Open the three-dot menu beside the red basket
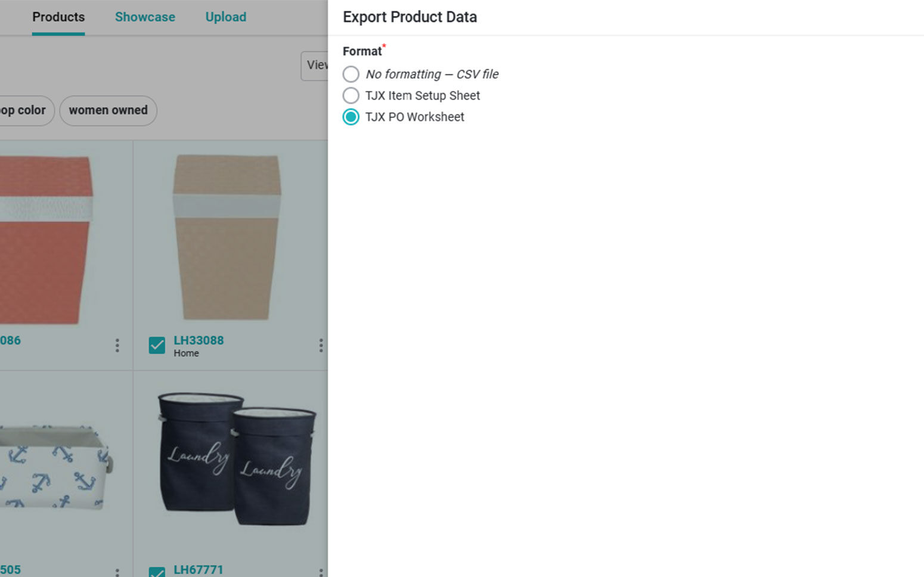 tap(117, 345)
